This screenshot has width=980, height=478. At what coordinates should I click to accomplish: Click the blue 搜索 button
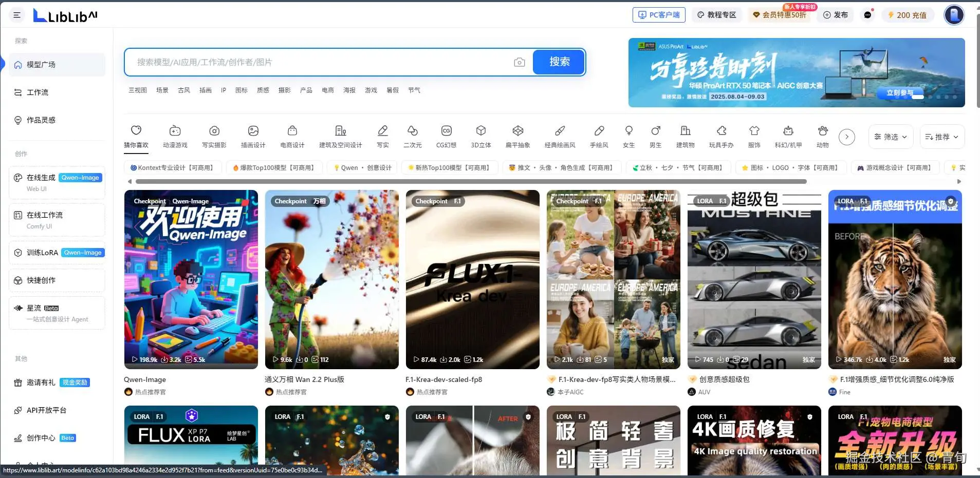point(559,62)
